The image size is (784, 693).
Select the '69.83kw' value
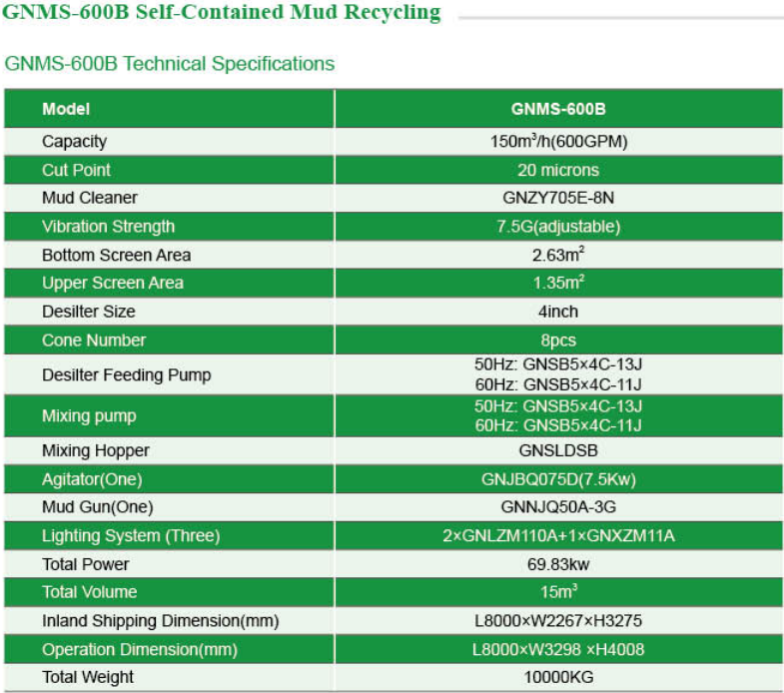[x=558, y=564]
